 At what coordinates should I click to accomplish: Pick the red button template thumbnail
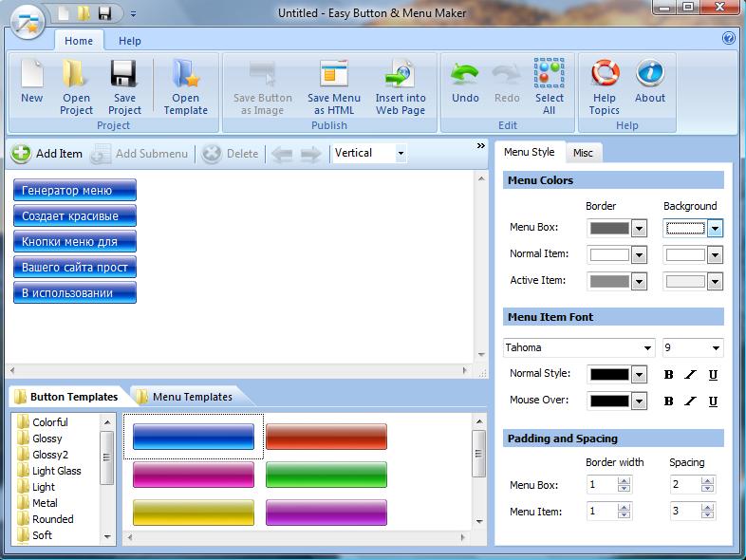(326, 437)
